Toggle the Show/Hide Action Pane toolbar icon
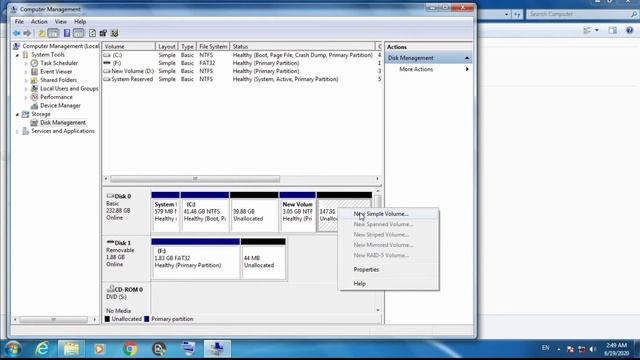This screenshot has height=360, width=640. 78,33
